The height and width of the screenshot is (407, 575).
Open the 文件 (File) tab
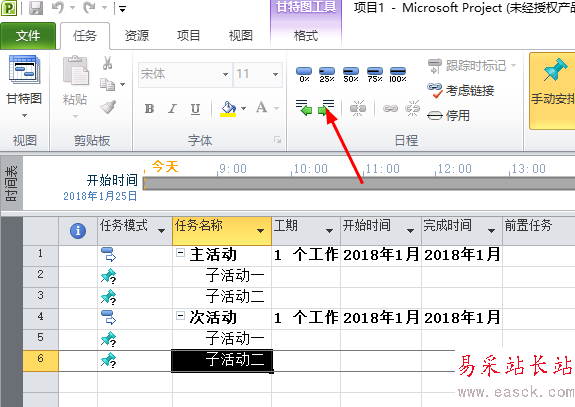[x=28, y=36]
